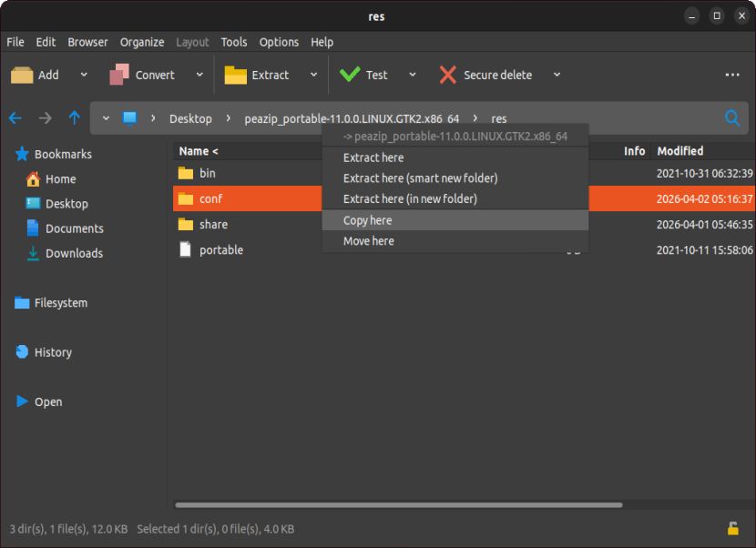
Task: Open the Browser menu
Action: (x=87, y=43)
